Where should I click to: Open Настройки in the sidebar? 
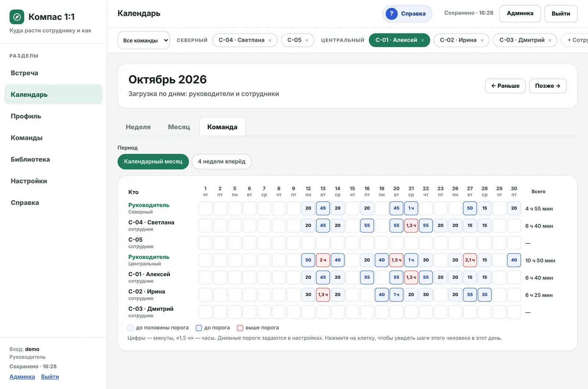53,181
